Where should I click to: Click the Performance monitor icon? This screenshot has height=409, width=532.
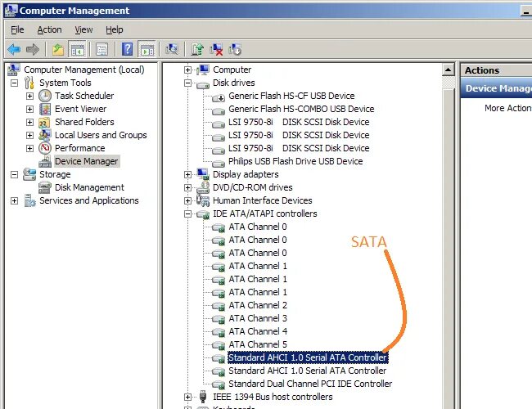tap(45, 148)
